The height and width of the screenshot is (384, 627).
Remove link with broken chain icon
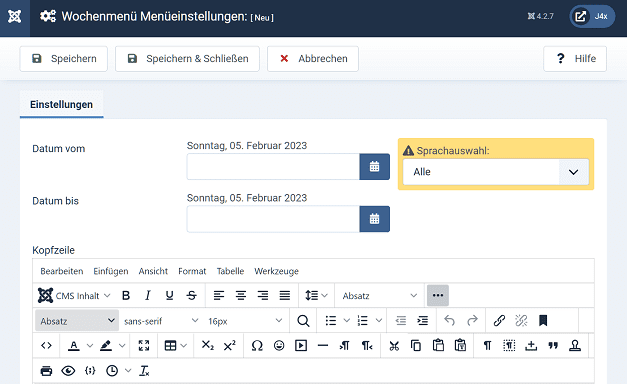tap(521, 321)
